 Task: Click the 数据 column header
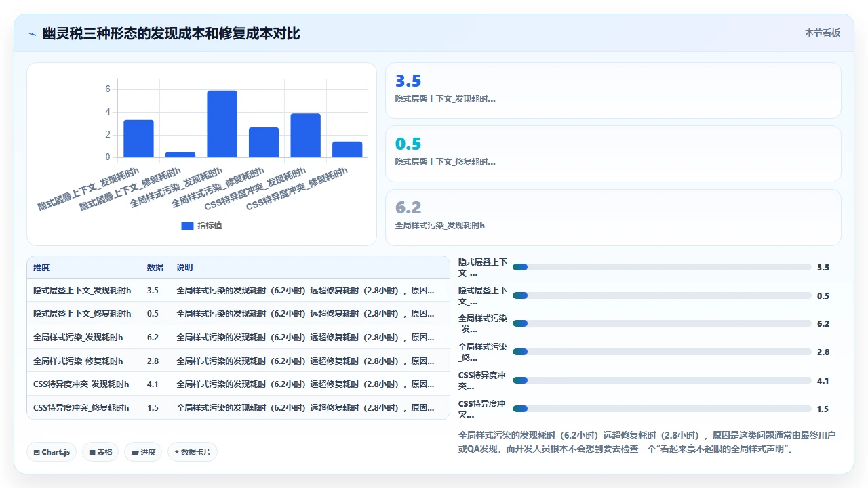click(155, 268)
